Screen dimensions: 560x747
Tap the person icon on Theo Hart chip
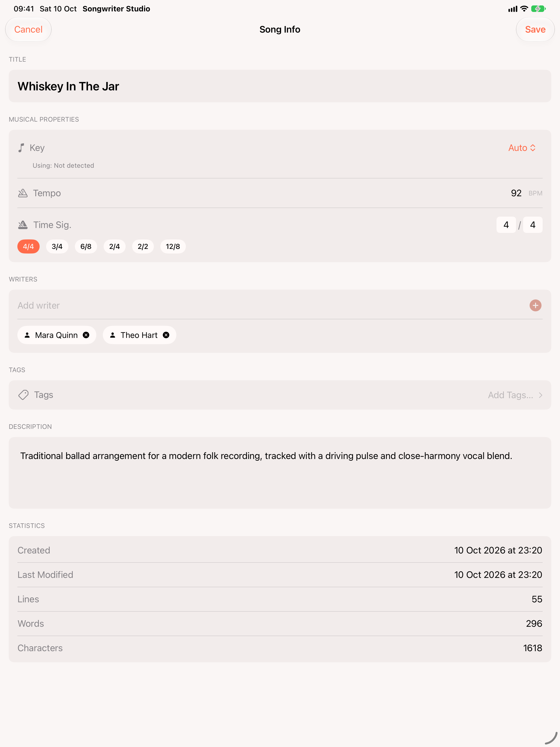113,335
